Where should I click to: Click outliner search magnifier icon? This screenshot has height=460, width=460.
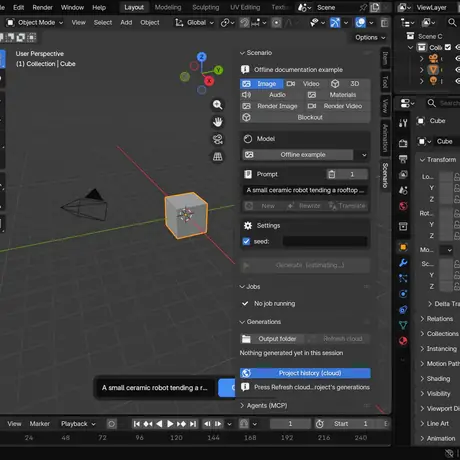click(452, 22)
